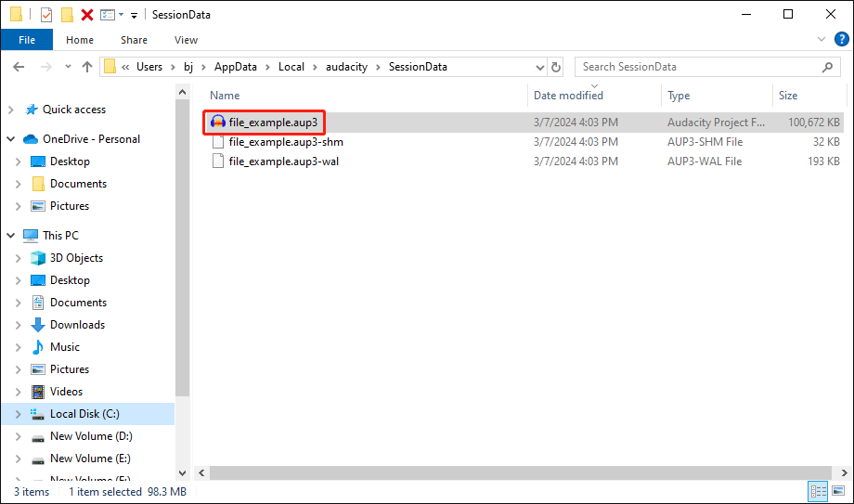The width and height of the screenshot is (854, 504).
Task: Expand the ribbon with chevron arrow
Action: 822,39
